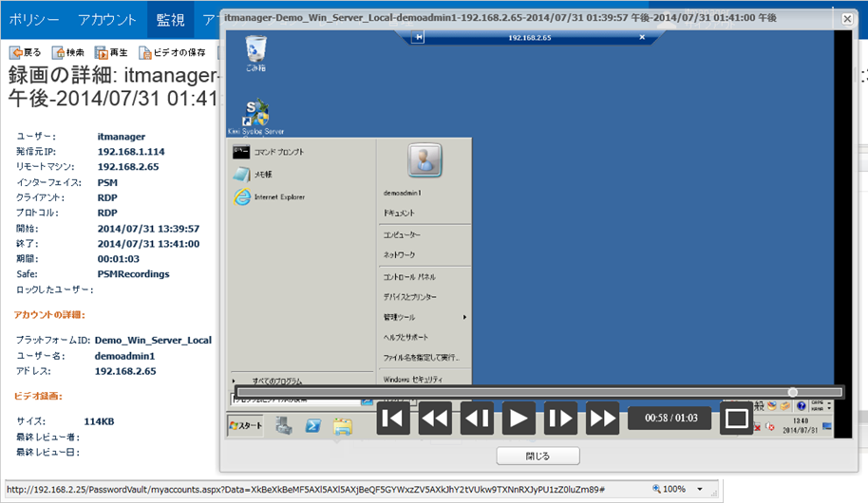This screenshot has width=868, height=503.
Task: Skip to the start of the recording
Action: (393, 418)
